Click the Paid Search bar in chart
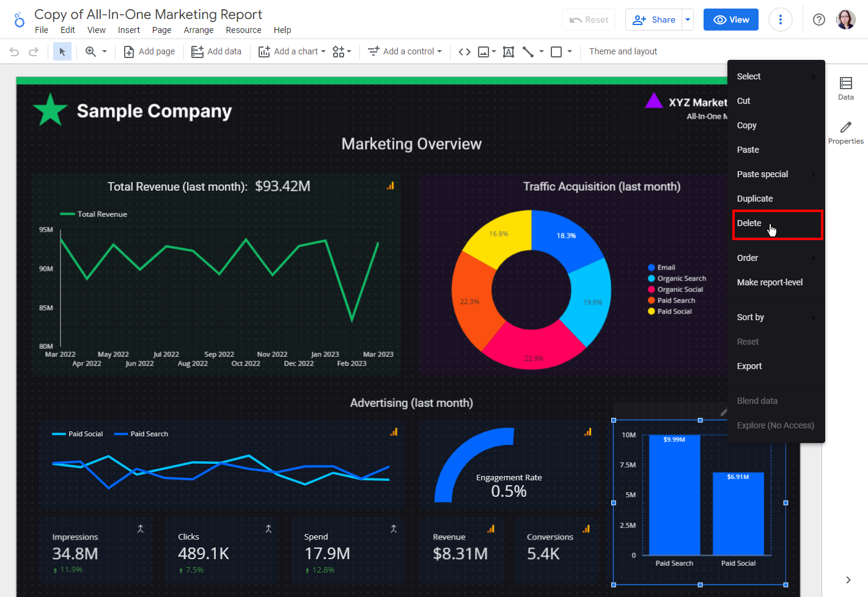Image resolution: width=868 pixels, height=597 pixels. pyautogui.click(x=674, y=495)
